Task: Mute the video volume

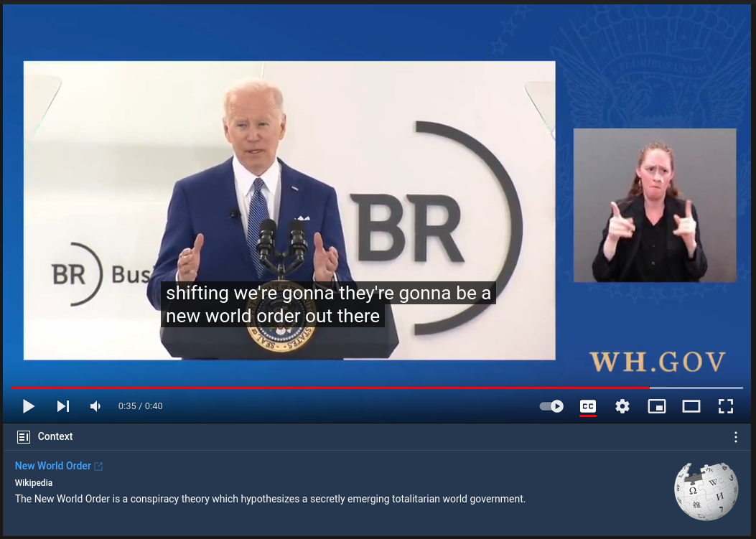Action: click(x=95, y=406)
